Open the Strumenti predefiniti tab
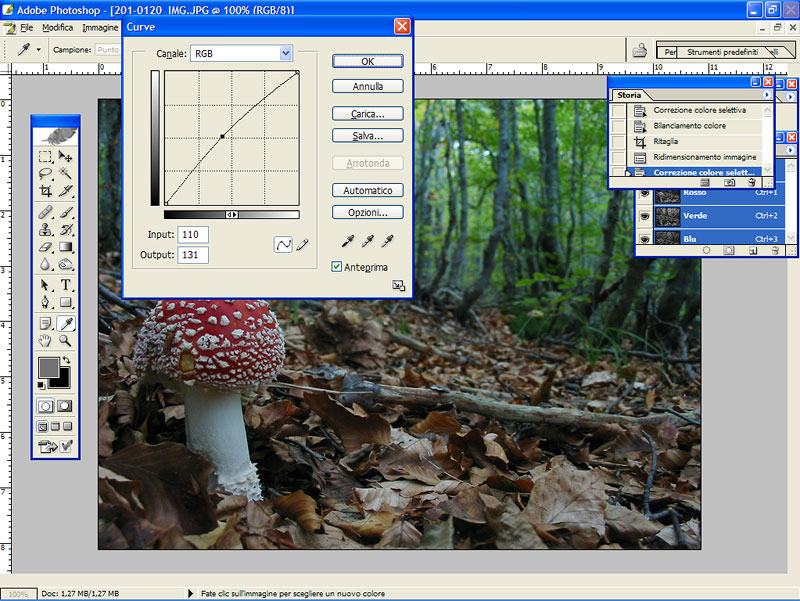Screen dimensions: 800x601 (x=722, y=52)
